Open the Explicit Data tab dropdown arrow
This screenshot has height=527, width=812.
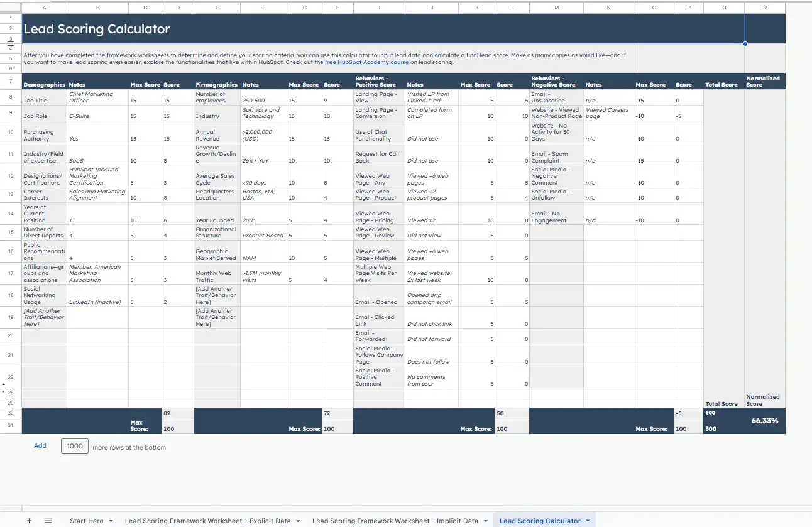297,521
